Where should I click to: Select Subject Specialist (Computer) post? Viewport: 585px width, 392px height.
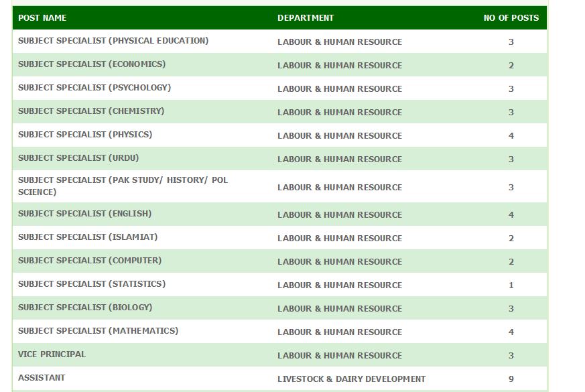pyautogui.click(x=90, y=261)
